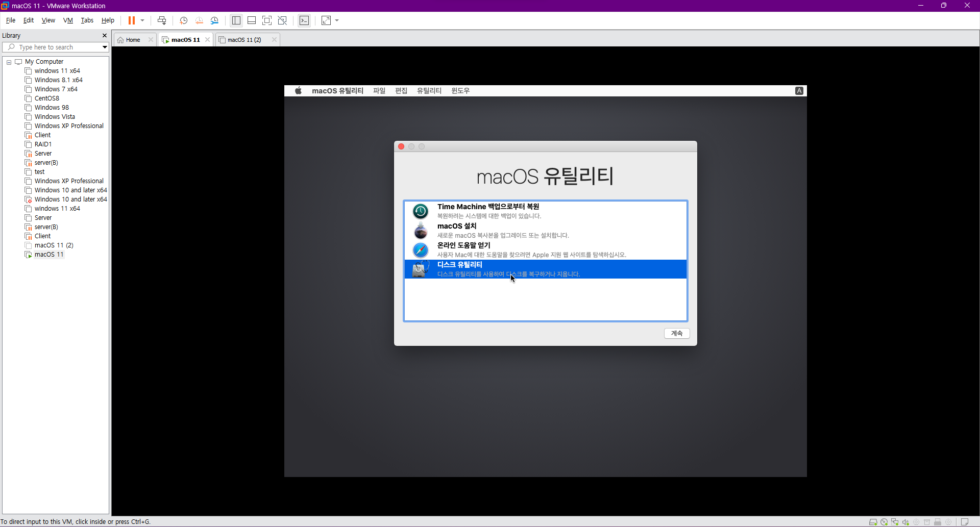
Task: Open the View menu
Action: pyautogui.click(x=48, y=20)
